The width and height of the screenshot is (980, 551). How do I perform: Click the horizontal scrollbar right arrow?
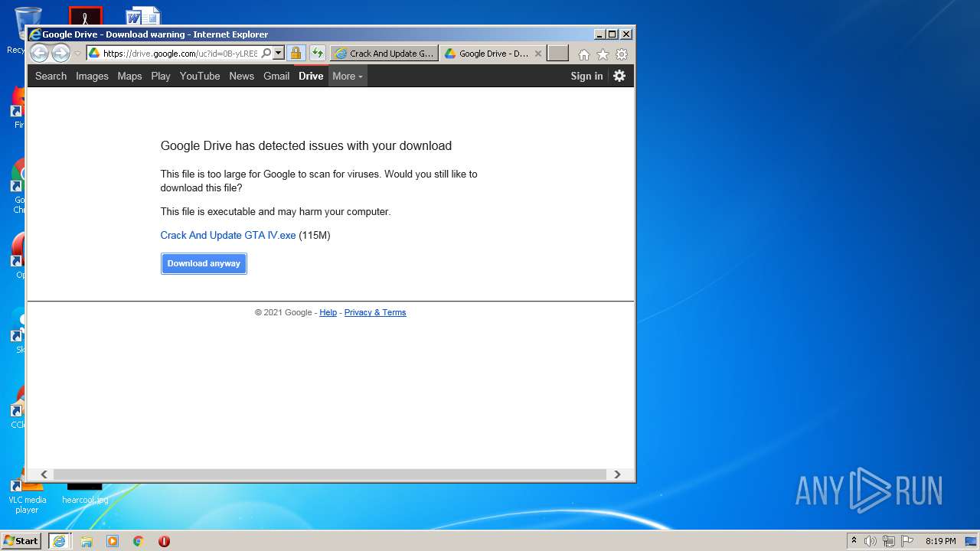pyautogui.click(x=617, y=474)
